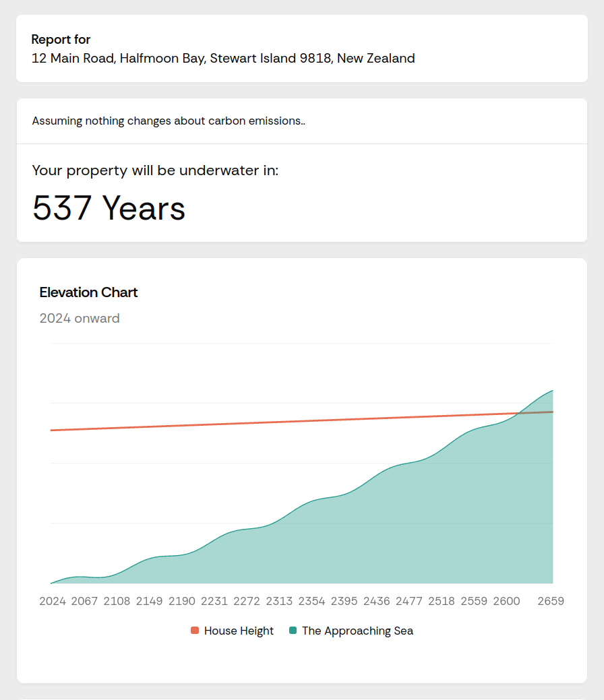Click the Halfmoon Bay property address

[x=223, y=59]
